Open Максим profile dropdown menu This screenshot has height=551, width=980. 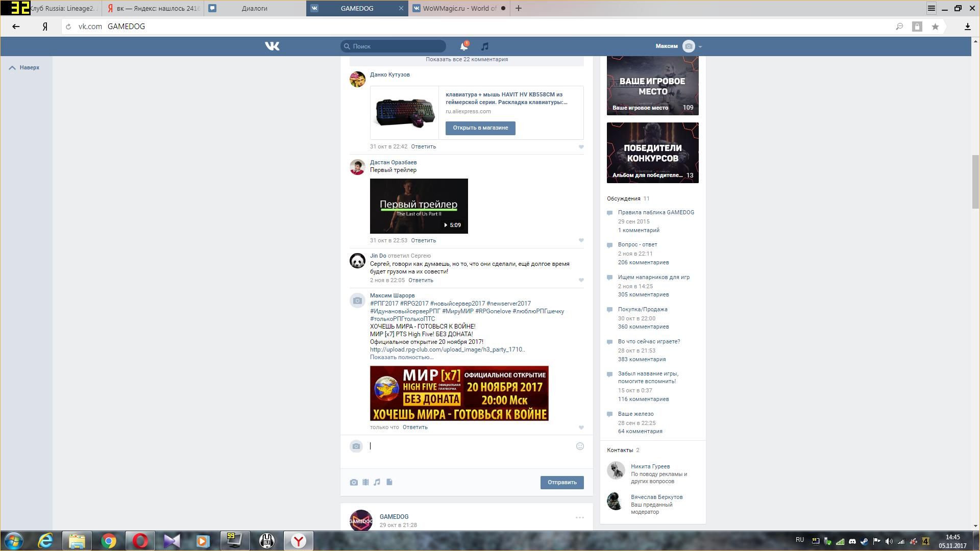[x=679, y=46]
